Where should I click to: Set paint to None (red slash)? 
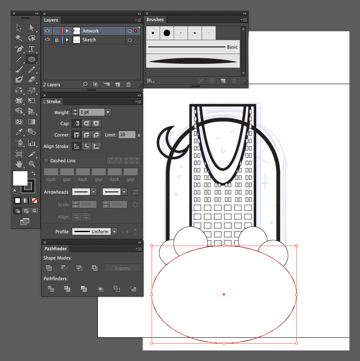tap(34, 200)
